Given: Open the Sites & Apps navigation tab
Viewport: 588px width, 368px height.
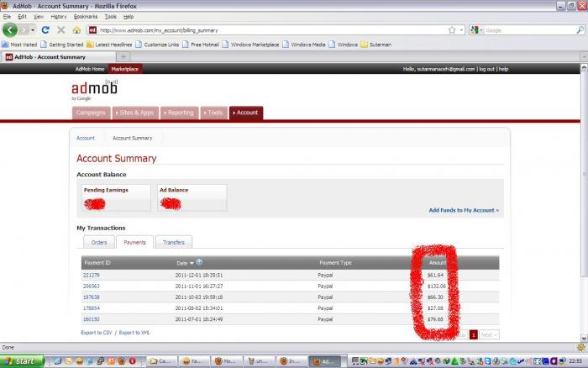Looking at the screenshot, I should (x=135, y=113).
